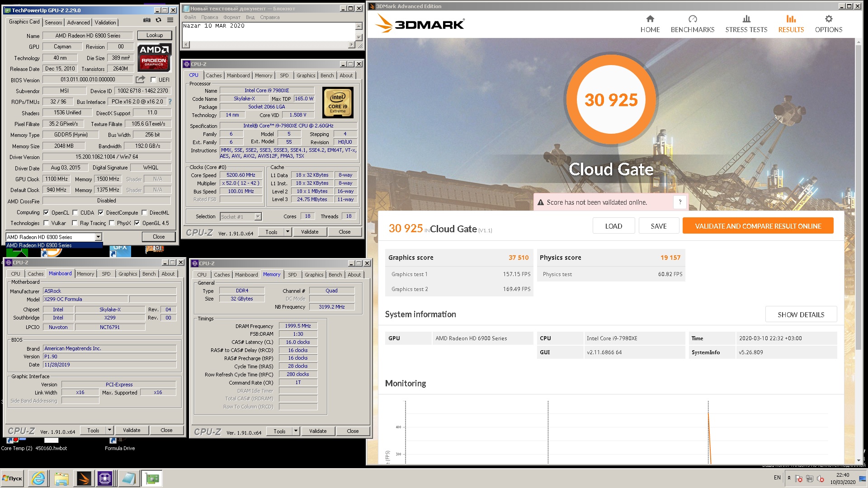Click the LOAD button in 3DMark
Viewport: 868px width, 488px height.
(613, 226)
